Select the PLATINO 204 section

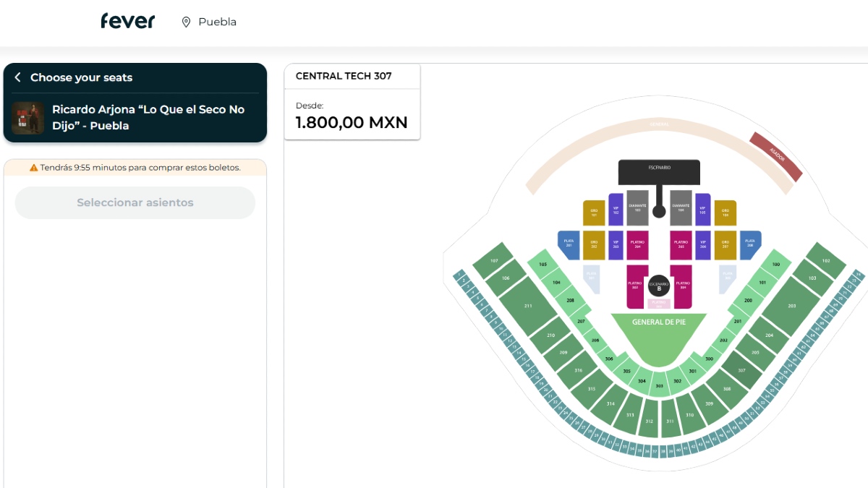pyautogui.click(x=638, y=244)
